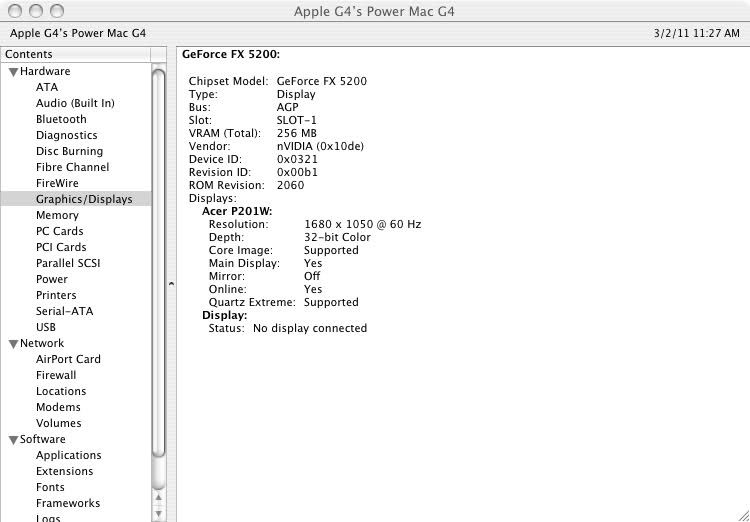Click the zoom window button
Screen dimensions: 750x522
tap(57, 11)
